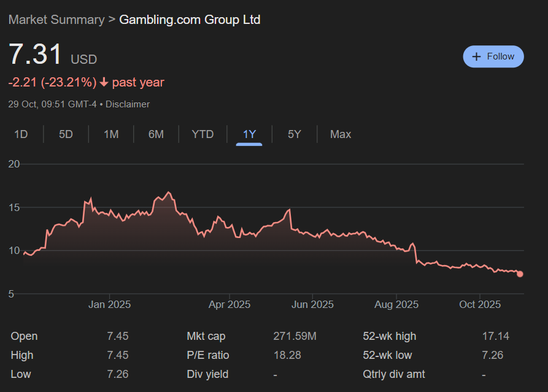Click the Low value 7.26
Screen dimensions: 548x392
pyautogui.click(x=118, y=374)
